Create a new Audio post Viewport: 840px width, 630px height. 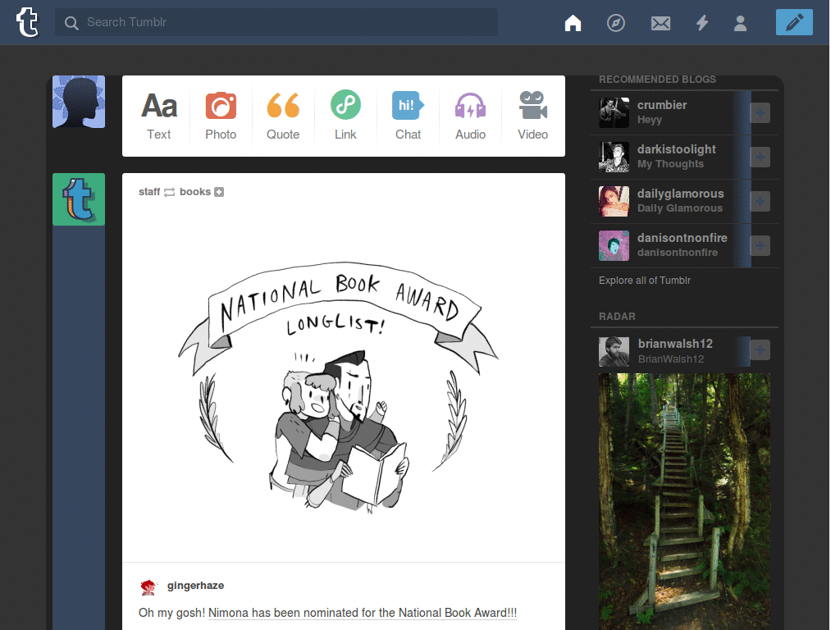click(x=470, y=116)
